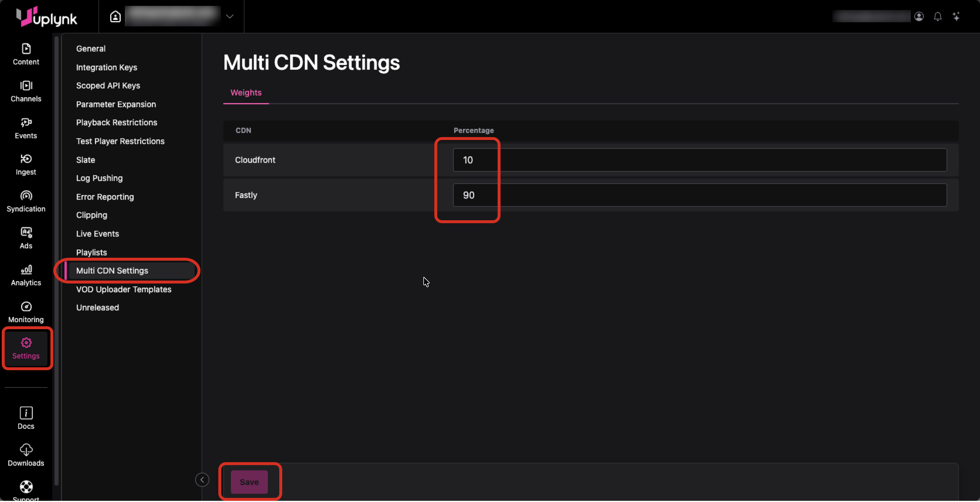The image size is (980, 502).
Task: Go to Channels in sidebar
Action: point(26,91)
